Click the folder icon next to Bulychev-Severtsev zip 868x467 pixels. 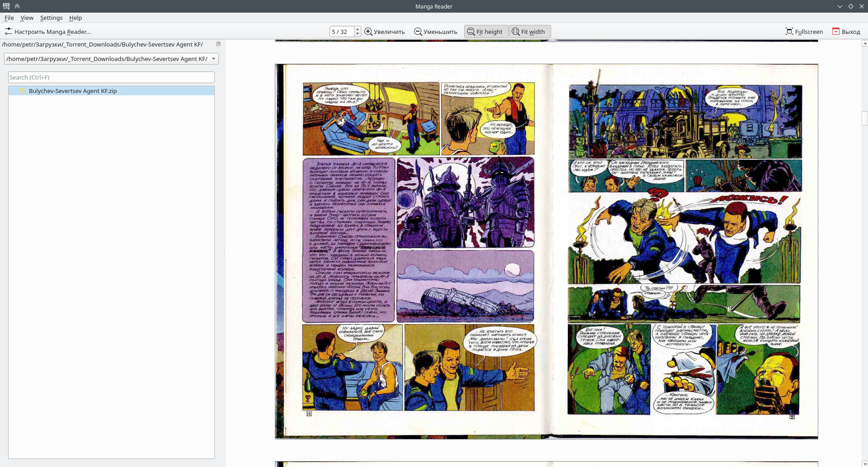22,91
